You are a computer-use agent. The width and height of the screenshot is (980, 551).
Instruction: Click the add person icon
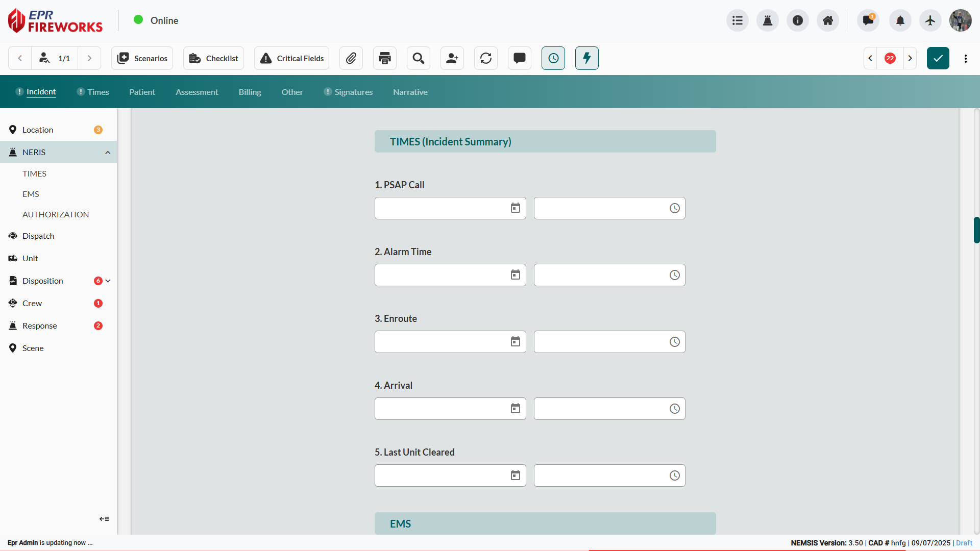(452, 58)
